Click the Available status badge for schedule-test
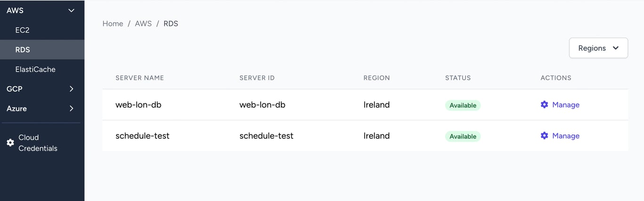Image resolution: width=644 pixels, height=201 pixels. click(462, 136)
